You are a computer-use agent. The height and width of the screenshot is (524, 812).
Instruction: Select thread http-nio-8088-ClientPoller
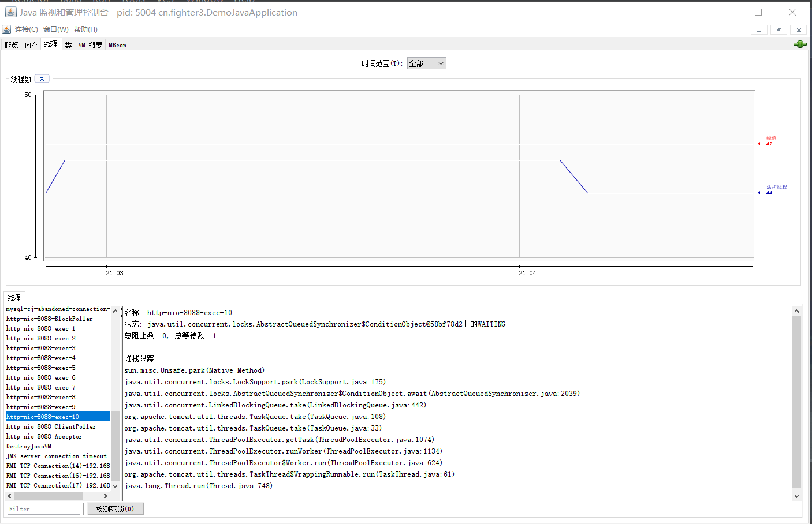tap(58, 426)
